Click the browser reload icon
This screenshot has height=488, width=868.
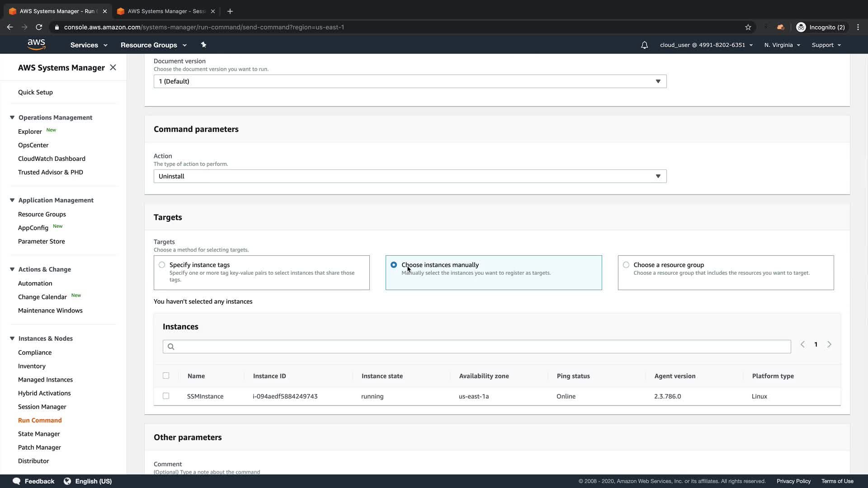(39, 27)
